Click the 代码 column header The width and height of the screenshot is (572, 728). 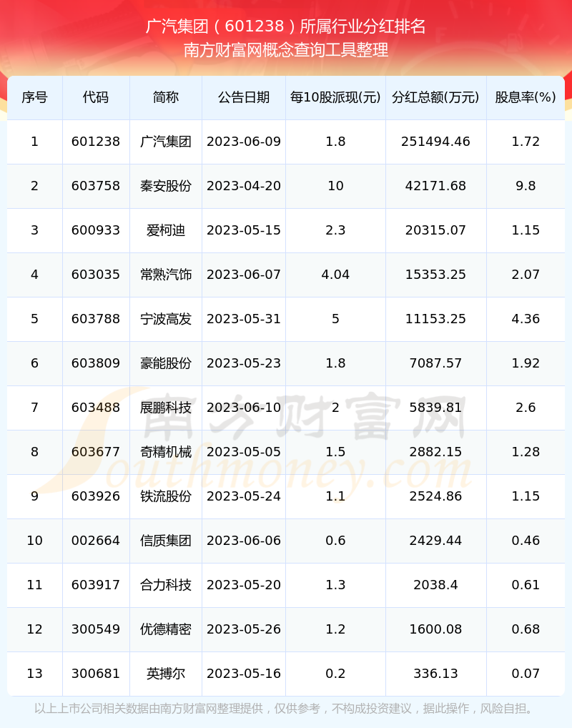coord(96,97)
